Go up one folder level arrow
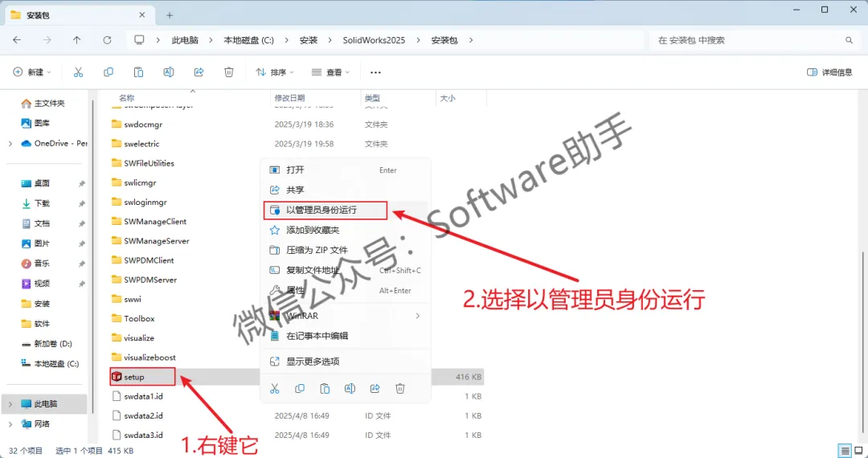The image size is (868, 458). point(77,40)
